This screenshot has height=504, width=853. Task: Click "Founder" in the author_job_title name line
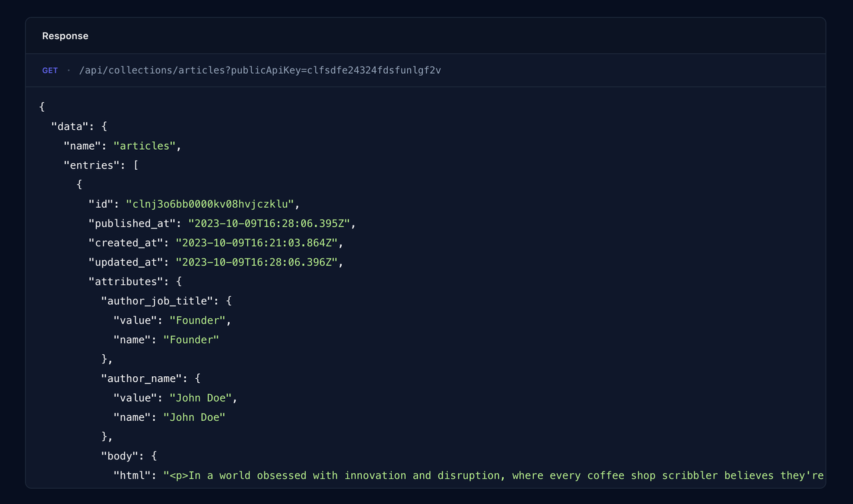(191, 340)
